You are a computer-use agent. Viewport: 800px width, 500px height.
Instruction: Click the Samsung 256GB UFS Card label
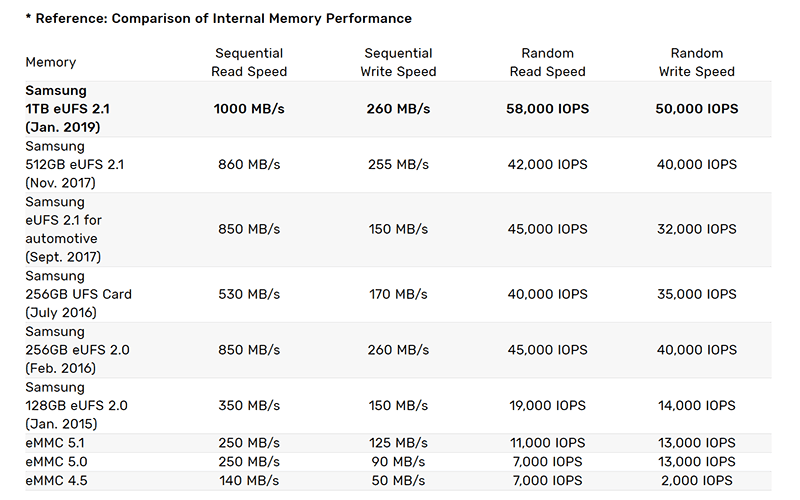tap(79, 294)
